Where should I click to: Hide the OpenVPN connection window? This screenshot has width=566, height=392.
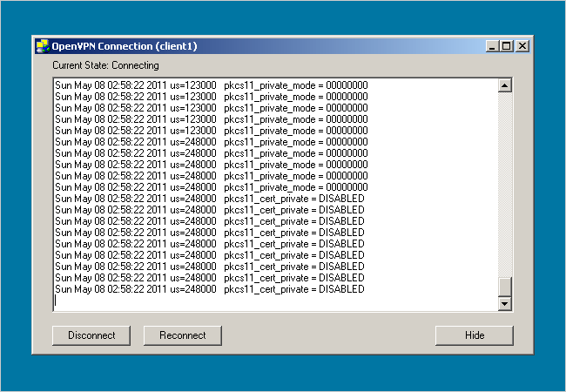[x=475, y=335]
